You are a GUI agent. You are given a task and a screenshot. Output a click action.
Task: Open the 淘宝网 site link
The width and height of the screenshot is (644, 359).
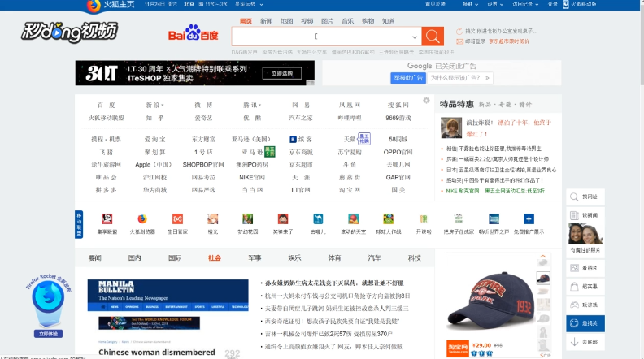[350, 190]
